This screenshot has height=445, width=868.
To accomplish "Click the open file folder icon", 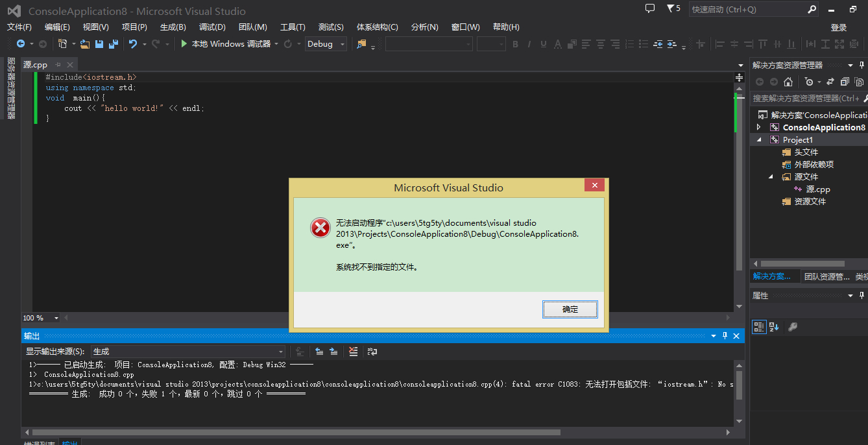I will tap(85, 44).
